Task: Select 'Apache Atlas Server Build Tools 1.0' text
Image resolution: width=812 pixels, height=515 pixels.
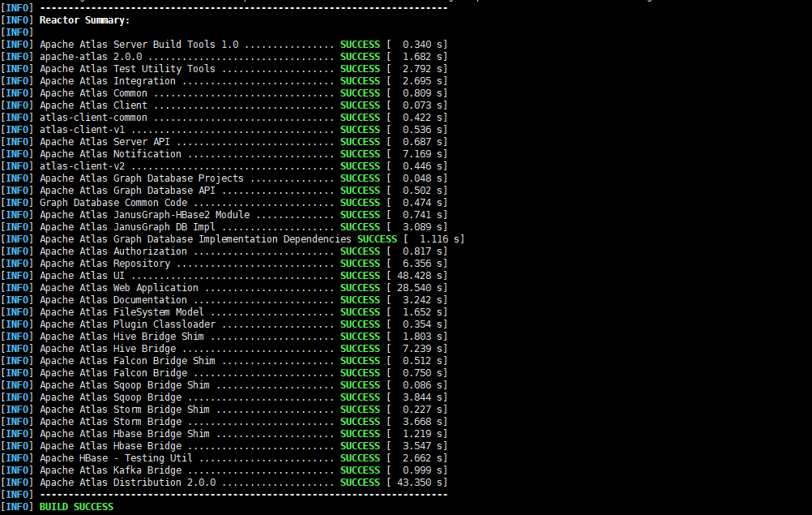Action: pos(139,45)
